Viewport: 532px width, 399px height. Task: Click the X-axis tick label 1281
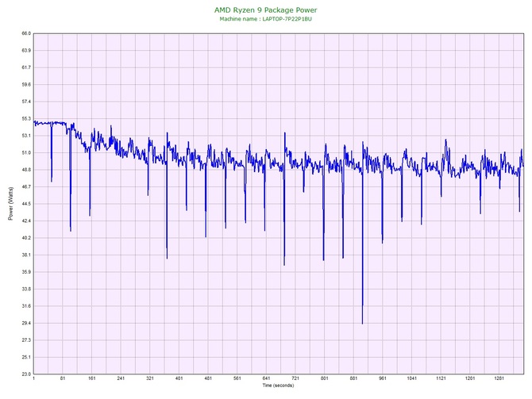pyautogui.click(x=499, y=378)
